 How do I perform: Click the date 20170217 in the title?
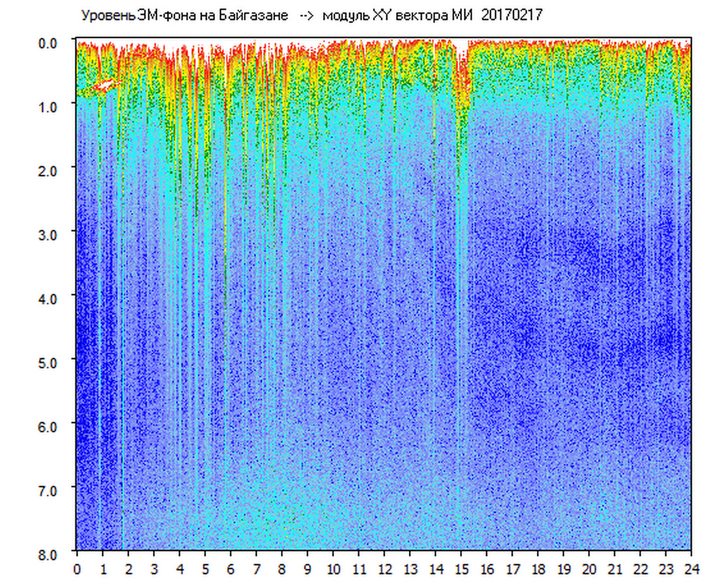click(x=512, y=16)
